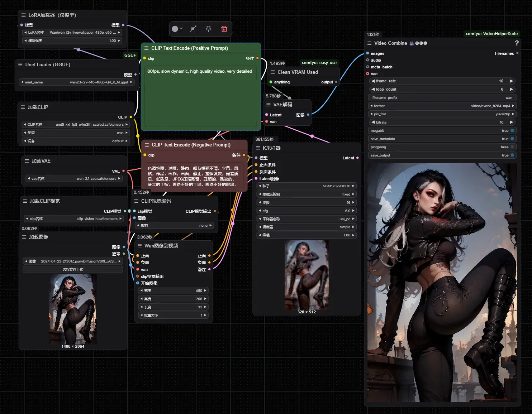The width and height of the screenshot is (532, 414).
Task: Disable the save_output toggle
Action: (x=512, y=155)
